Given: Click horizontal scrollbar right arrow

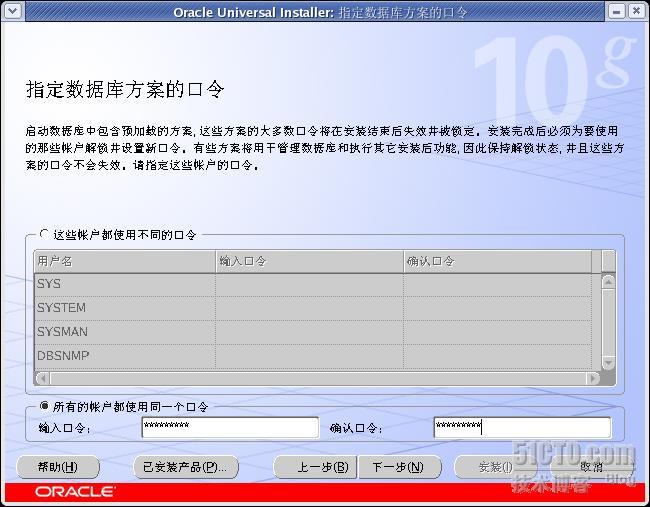Looking at the screenshot, I should click(x=593, y=378).
